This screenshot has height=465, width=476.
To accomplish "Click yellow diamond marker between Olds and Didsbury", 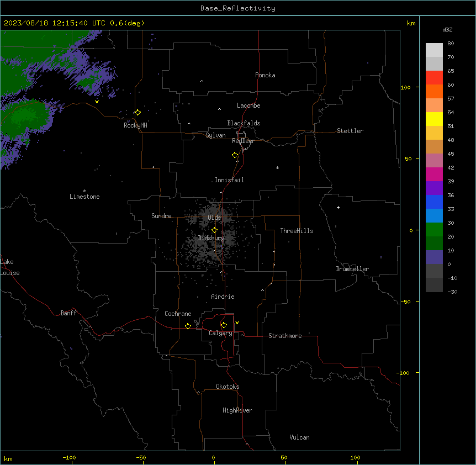I will pyautogui.click(x=214, y=230).
